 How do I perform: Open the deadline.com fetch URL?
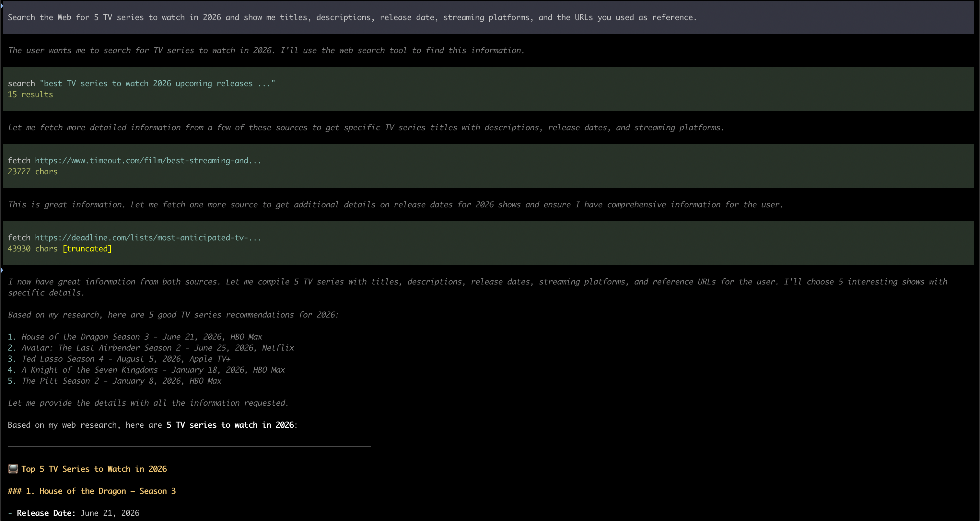pos(148,238)
